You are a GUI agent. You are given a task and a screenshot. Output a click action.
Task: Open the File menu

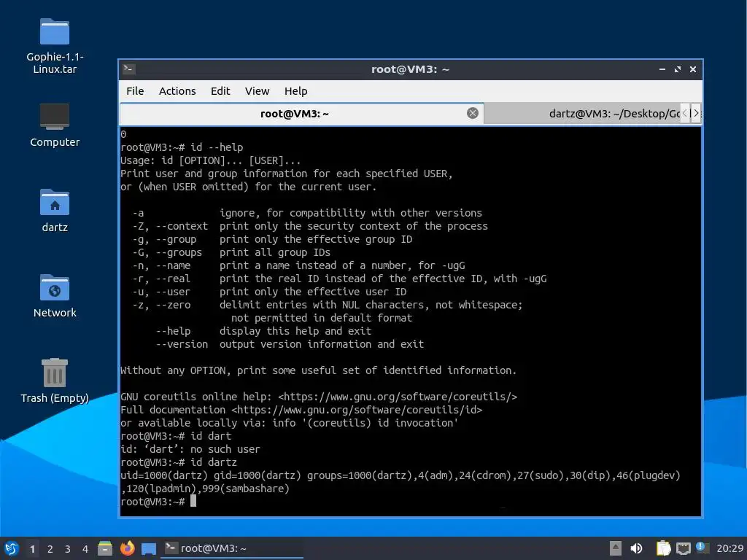[135, 91]
